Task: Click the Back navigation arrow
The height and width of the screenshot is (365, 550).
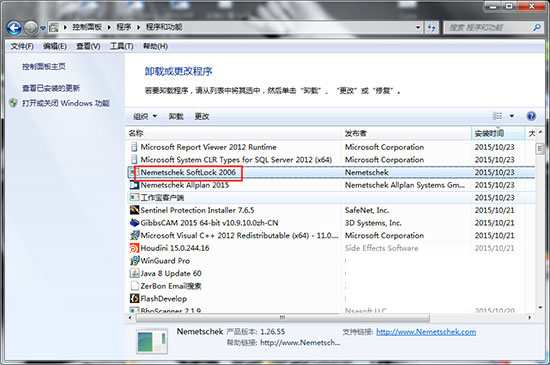Action: coord(14,28)
